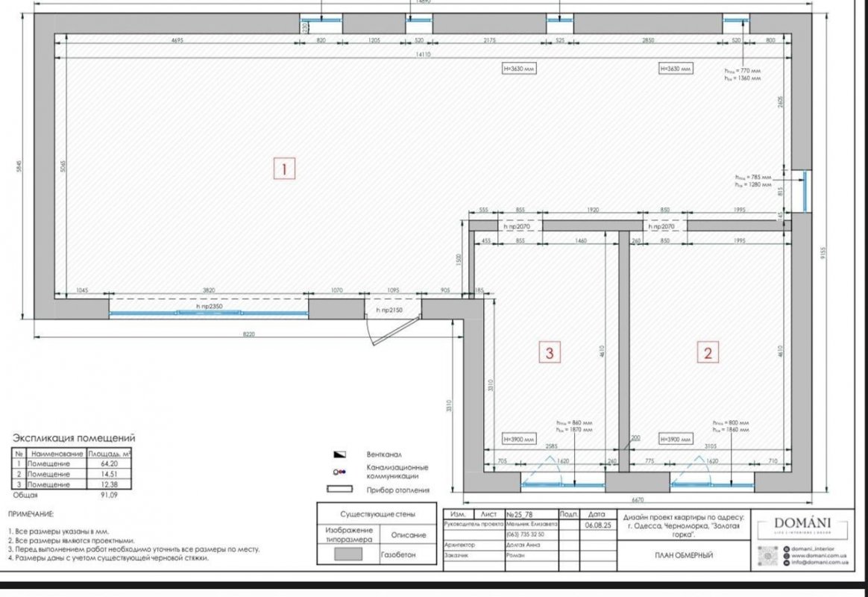The height and width of the screenshot is (597, 868).
Task: Click the Прибор отопления legend rectangle
Action: click(339, 490)
